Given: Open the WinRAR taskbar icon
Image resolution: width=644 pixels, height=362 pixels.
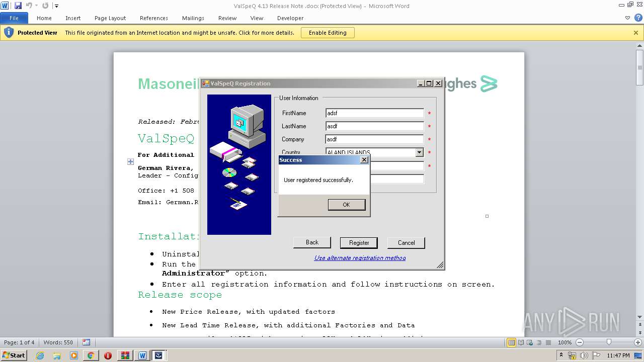Looking at the screenshot, I should pyautogui.click(x=125, y=355).
